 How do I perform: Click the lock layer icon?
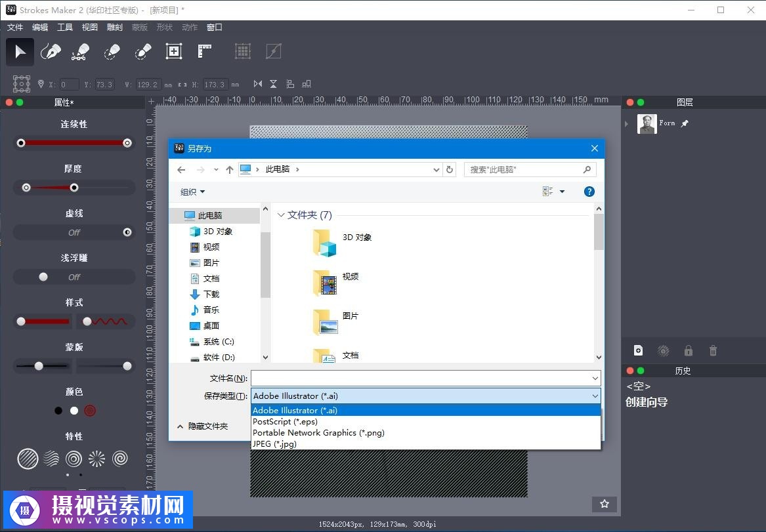click(688, 351)
